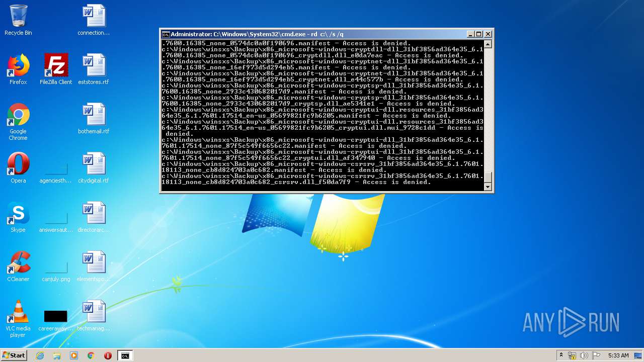Open the techmanag... document icon

(x=94, y=316)
